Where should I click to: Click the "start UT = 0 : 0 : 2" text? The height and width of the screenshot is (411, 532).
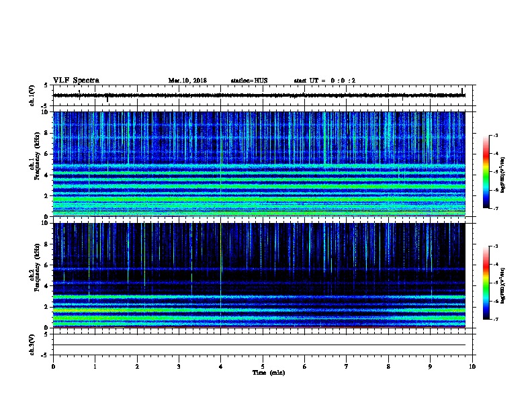324,81
